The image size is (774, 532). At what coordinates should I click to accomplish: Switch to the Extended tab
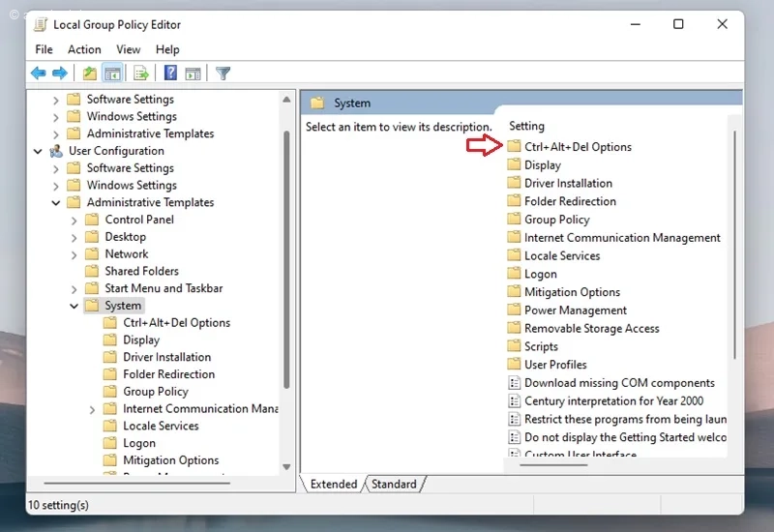tap(334, 485)
